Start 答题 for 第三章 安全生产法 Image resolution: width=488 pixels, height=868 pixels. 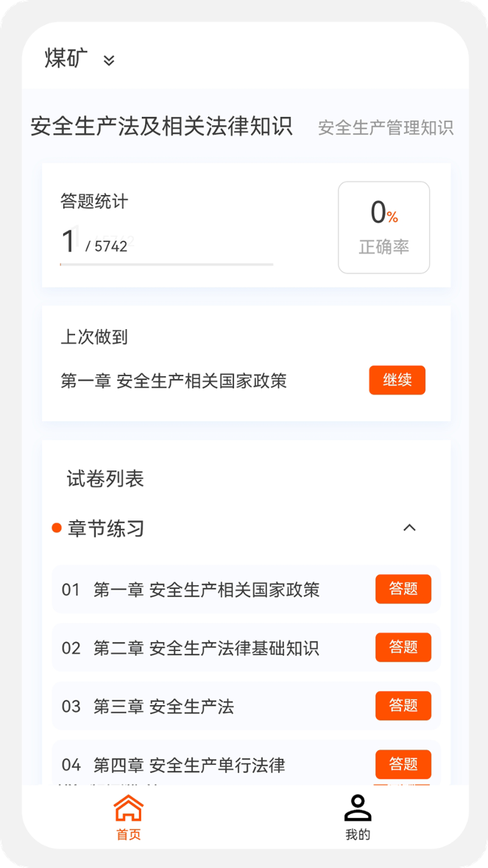pos(403,706)
